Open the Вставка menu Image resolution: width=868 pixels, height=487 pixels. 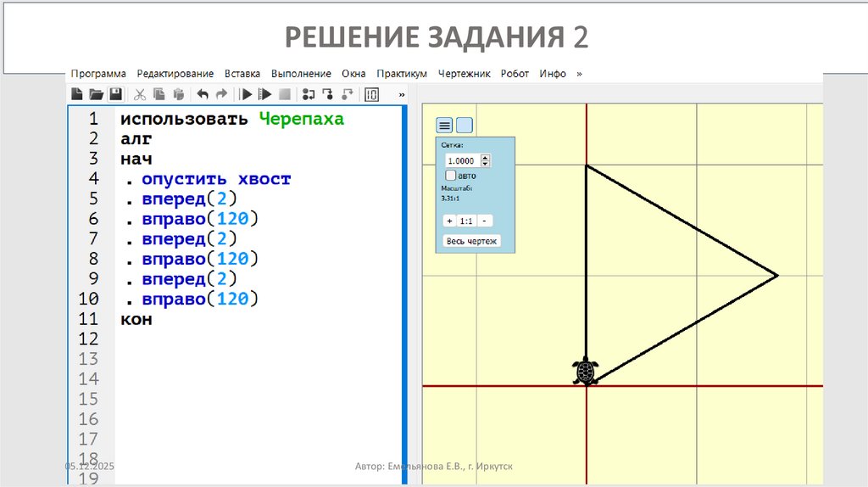pyautogui.click(x=242, y=74)
